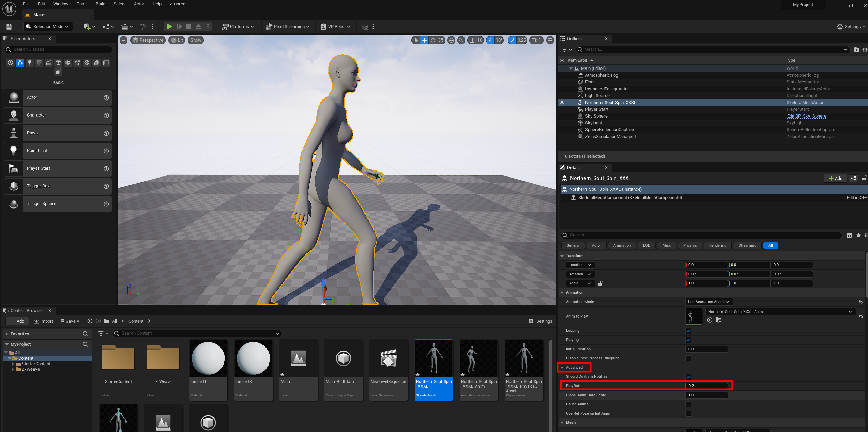Open the Blueprints toolbar icon
Image resolution: width=868 pixels, height=432 pixels.
pyautogui.click(x=108, y=26)
